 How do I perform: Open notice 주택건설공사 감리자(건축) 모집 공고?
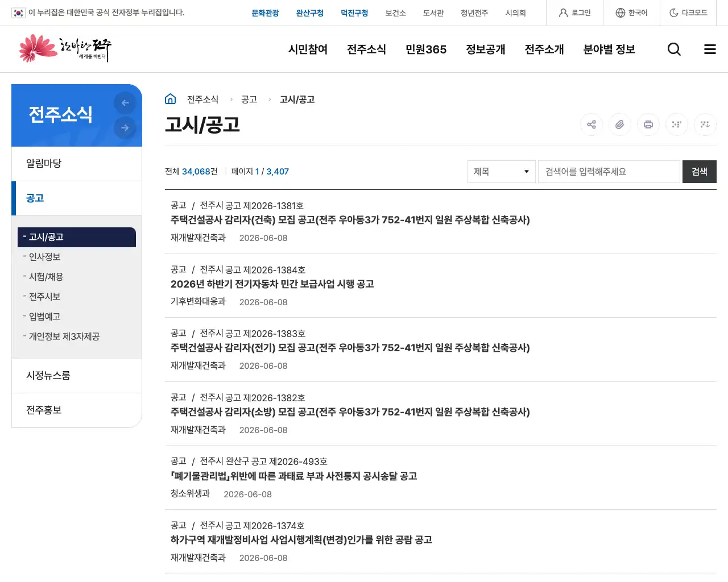tap(350, 220)
